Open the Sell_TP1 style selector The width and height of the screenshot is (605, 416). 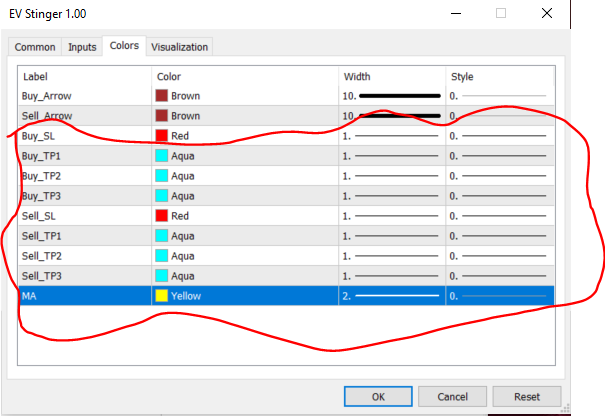[x=500, y=236]
